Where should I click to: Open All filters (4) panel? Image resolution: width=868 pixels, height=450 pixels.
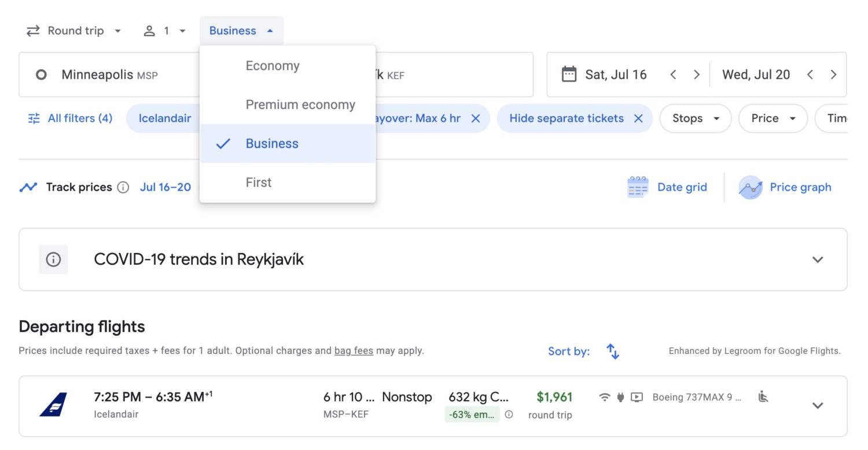tap(70, 118)
